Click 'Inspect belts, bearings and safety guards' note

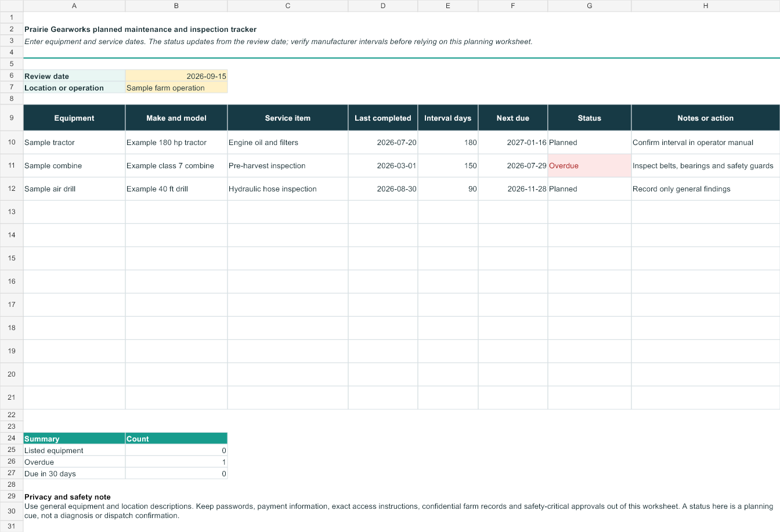pos(706,165)
